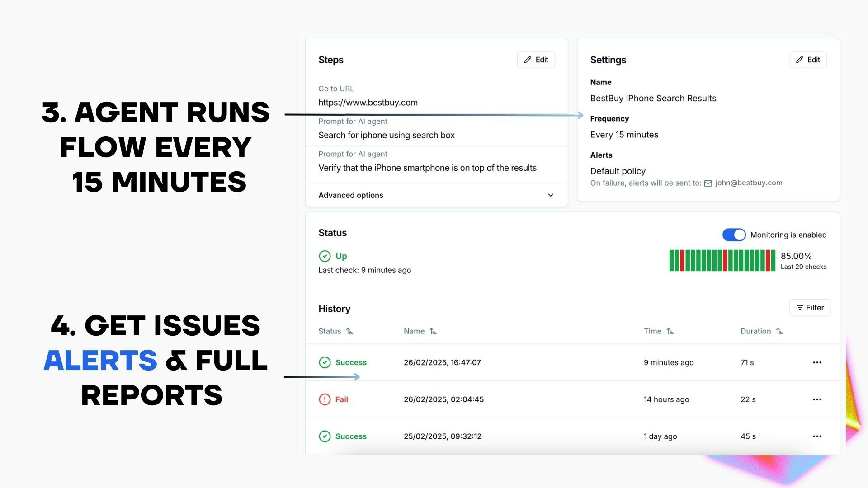Edit the Steps panel
Image resolution: width=868 pixels, height=488 pixels.
click(536, 60)
